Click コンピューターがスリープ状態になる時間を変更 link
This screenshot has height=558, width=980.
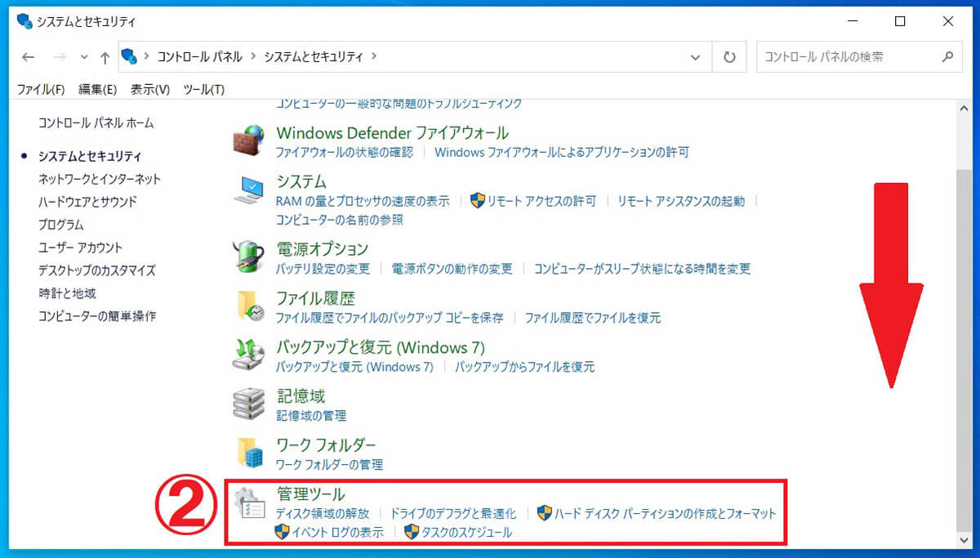(x=642, y=268)
